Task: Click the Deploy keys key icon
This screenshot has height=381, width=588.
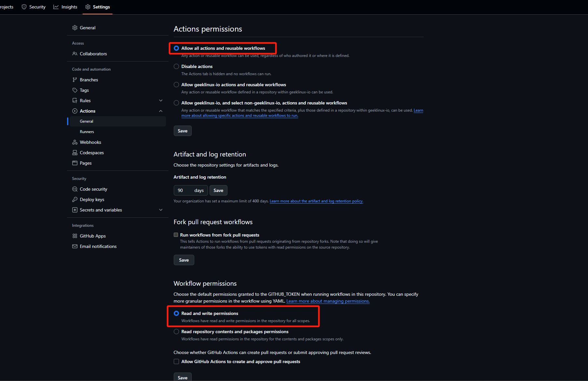Action: [75, 199]
